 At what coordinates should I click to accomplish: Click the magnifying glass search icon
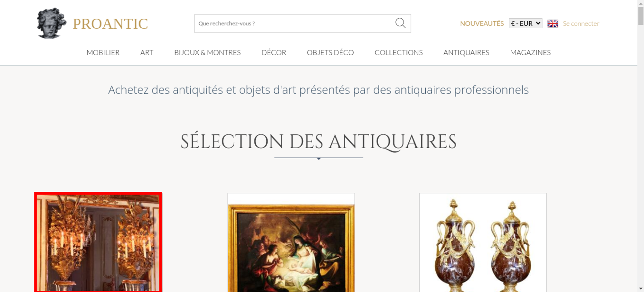(x=400, y=23)
